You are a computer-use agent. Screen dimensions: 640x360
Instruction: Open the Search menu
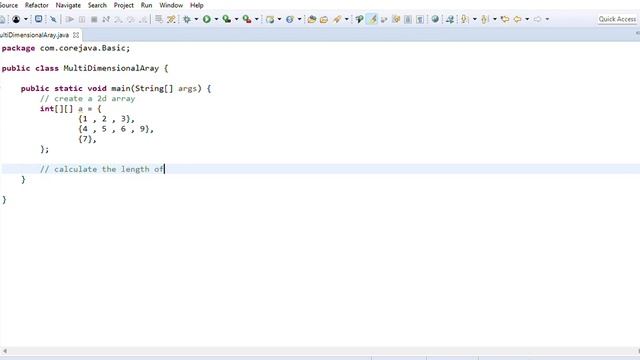coord(97,5)
